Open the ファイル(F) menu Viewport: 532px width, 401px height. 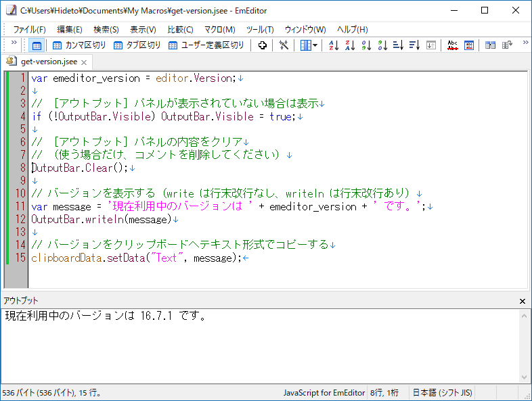click(29, 30)
